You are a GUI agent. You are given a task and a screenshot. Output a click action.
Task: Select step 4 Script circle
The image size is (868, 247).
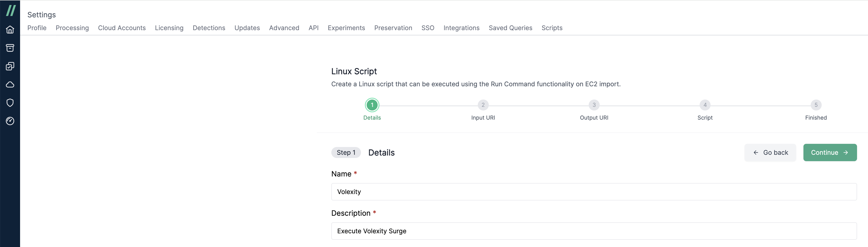[705, 105]
